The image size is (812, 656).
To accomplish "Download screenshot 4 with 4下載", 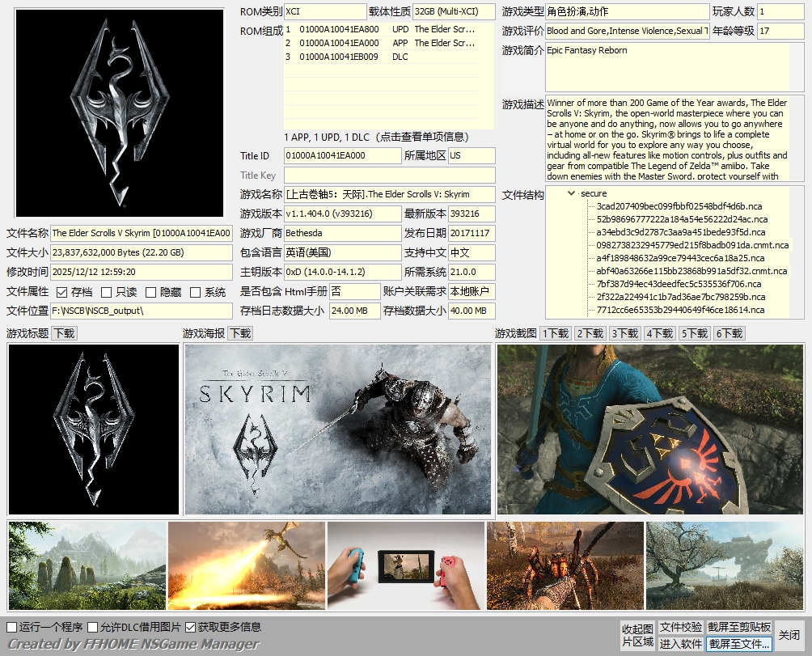I will tap(660, 333).
